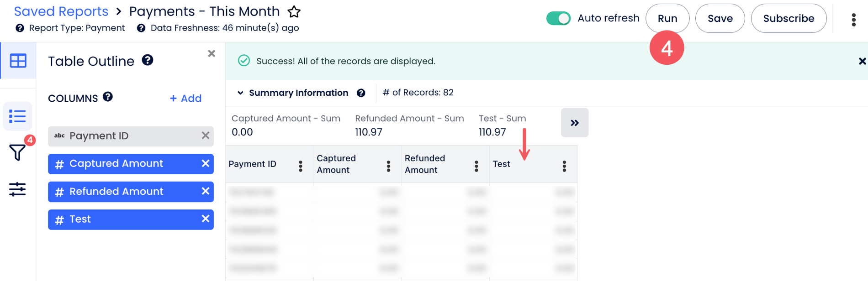Viewport: 868px width, 281px height.
Task: Open the Test column header menu
Action: coord(564,166)
